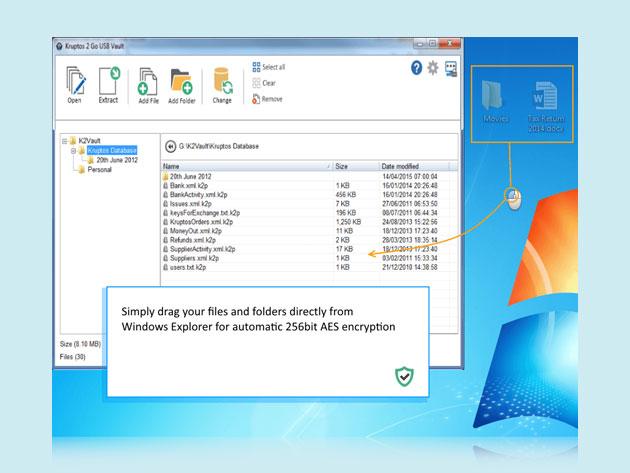The width and height of the screenshot is (630, 473).
Task: Click the Add Folder icon
Action: pos(181,84)
